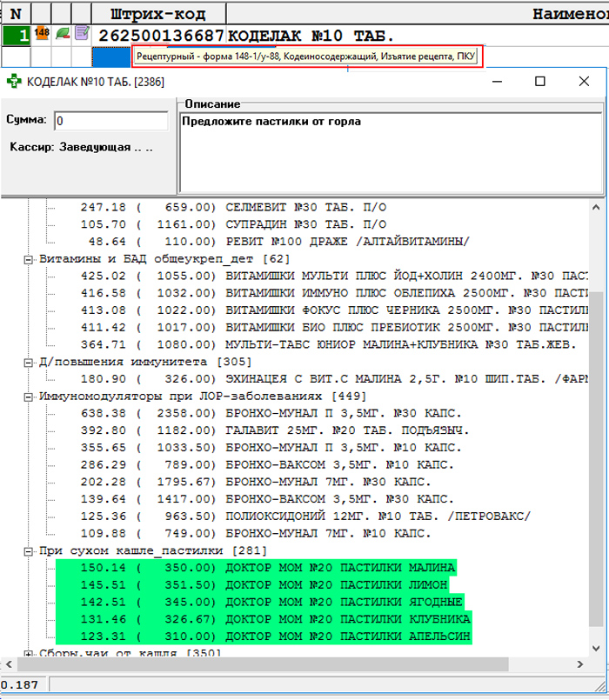Viewport: 609px width, 700px height.
Task: Click the Наименование column header
Action: [x=418, y=14]
